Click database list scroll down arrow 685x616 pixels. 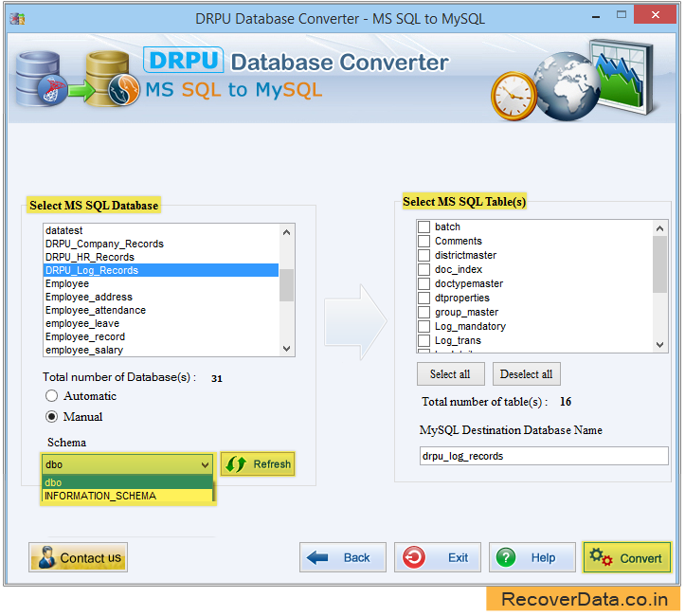point(286,349)
